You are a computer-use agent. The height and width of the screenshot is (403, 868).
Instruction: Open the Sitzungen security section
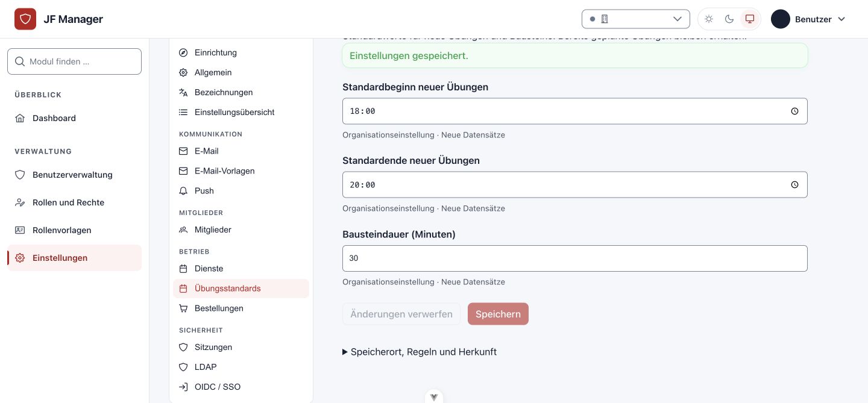point(241,347)
